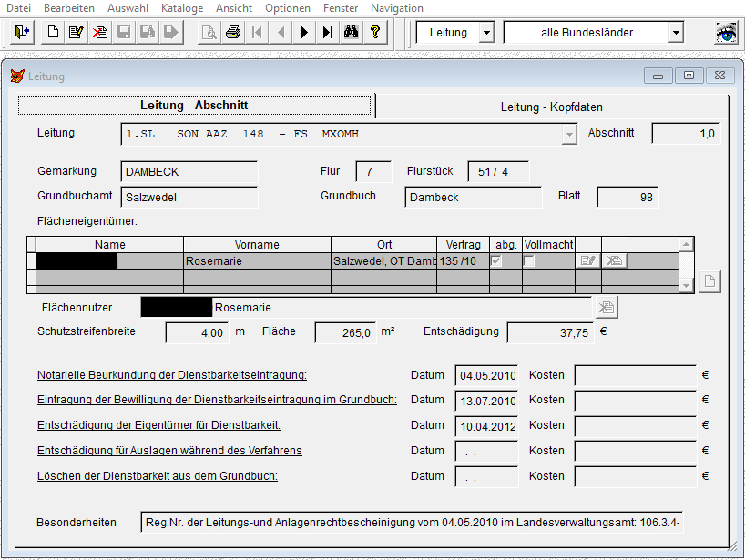Print using the printer toolbar icon
745x560 pixels.
tap(233, 32)
